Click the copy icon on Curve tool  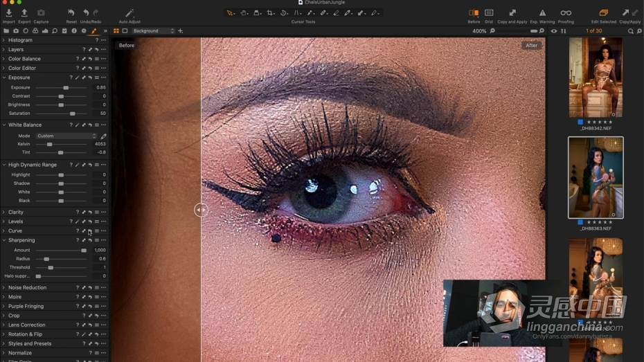83,231
